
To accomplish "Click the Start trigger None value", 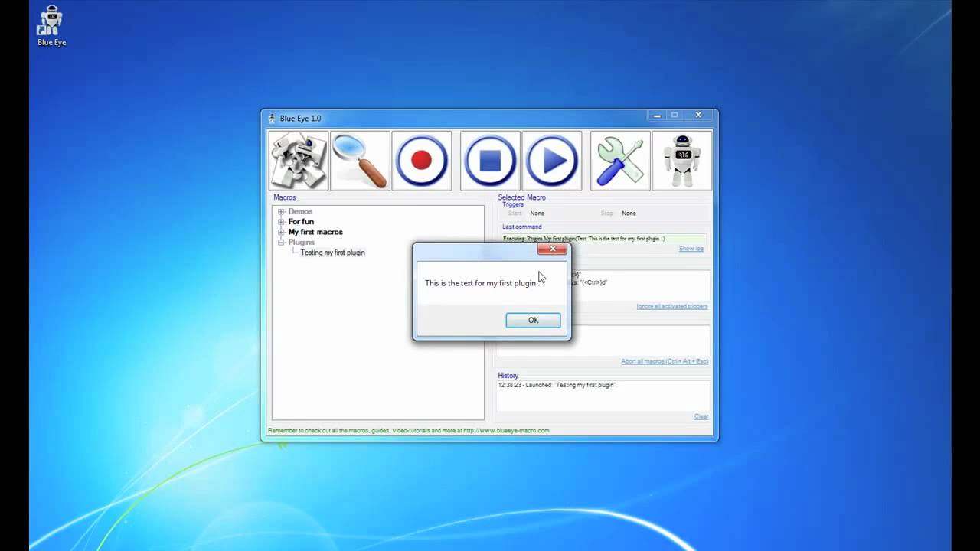I will point(537,214).
